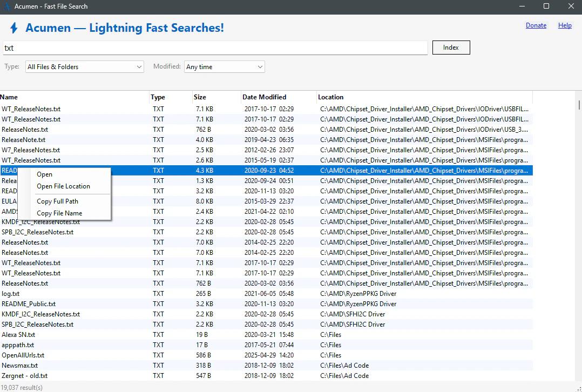This screenshot has width=582, height=392.
Task: Click the 2012-02-26 23:07 date cell
Action: pyautogui.click(x=269, y=150)
